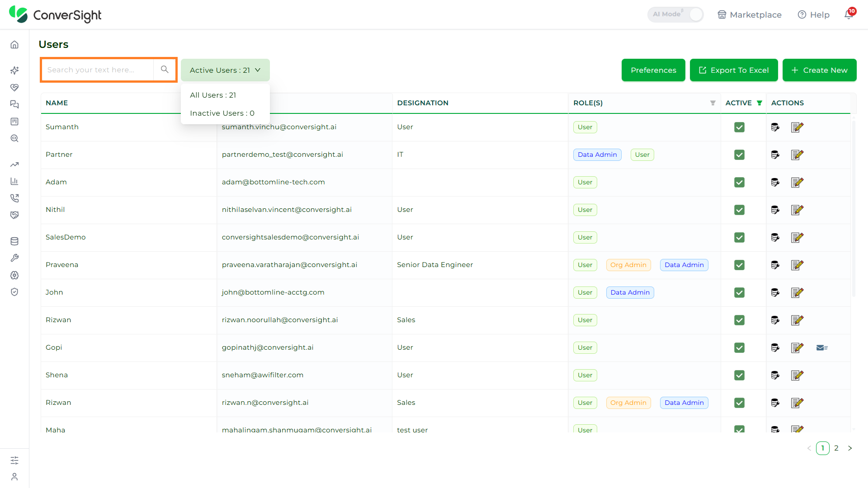
Task: Open the sliders icon at sidebar bottom
Action: click(x=14, y=460)
